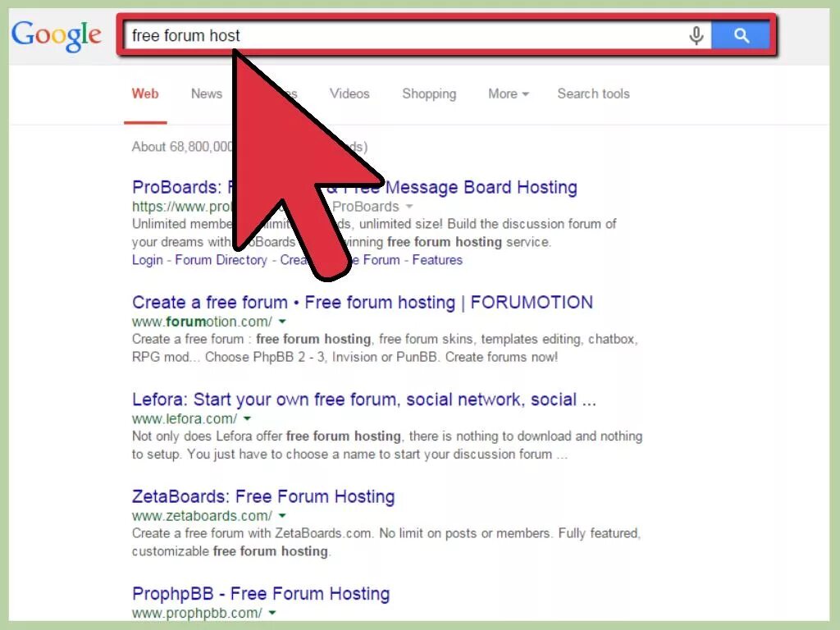The image size is (840, 630).
Task: Switch to the Videos tab
Action: click(x=349, y=94)
